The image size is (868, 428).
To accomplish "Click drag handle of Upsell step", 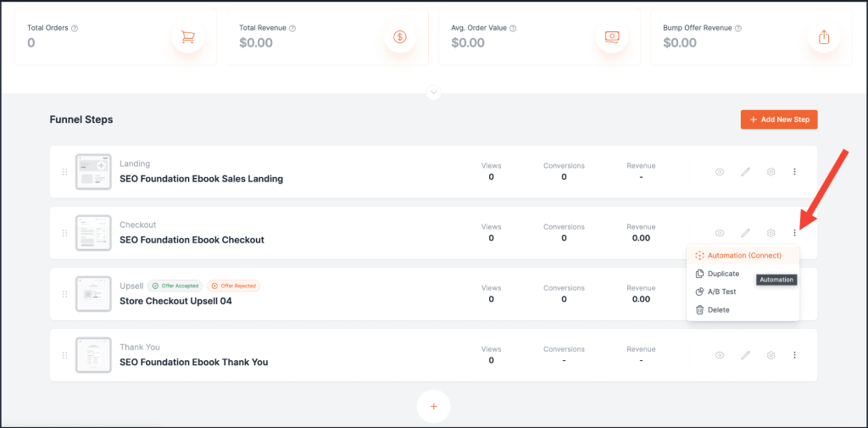I will pyautogui.click(x=64, y=294).
